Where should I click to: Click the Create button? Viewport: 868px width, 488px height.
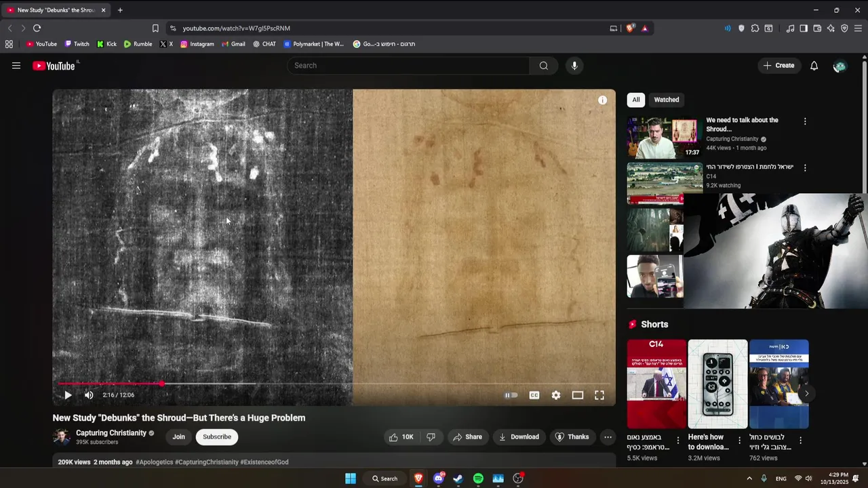click(778, 66)
